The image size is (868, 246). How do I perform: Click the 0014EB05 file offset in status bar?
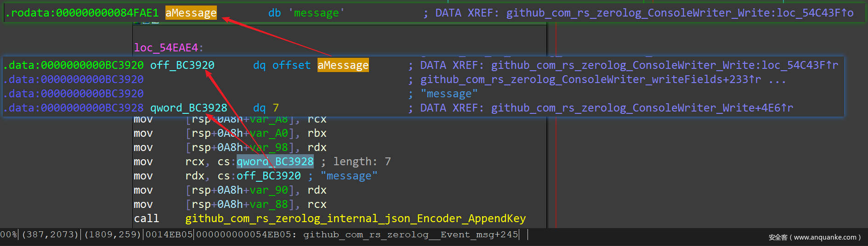[x=169, y=235]
